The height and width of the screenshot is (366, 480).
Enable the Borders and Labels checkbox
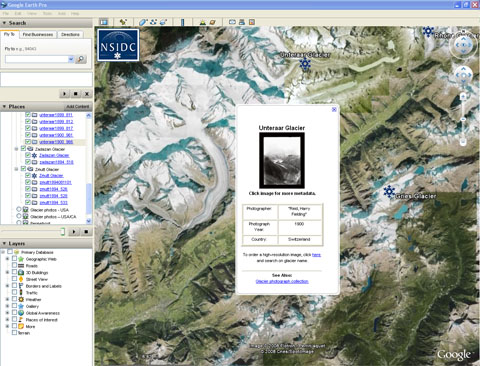click(x=14, y=286)
